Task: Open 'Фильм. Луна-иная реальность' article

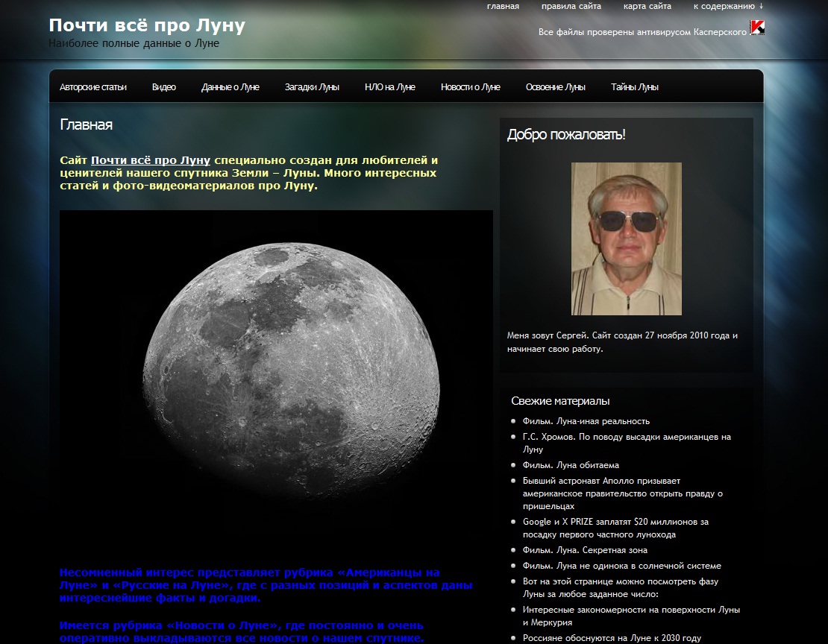Action: (586, 421)
